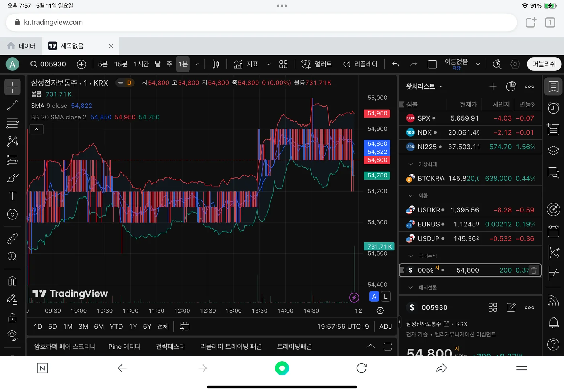Toggle log scale L button
The width and height of the screenshot is (564, 392).
[385, 297]
